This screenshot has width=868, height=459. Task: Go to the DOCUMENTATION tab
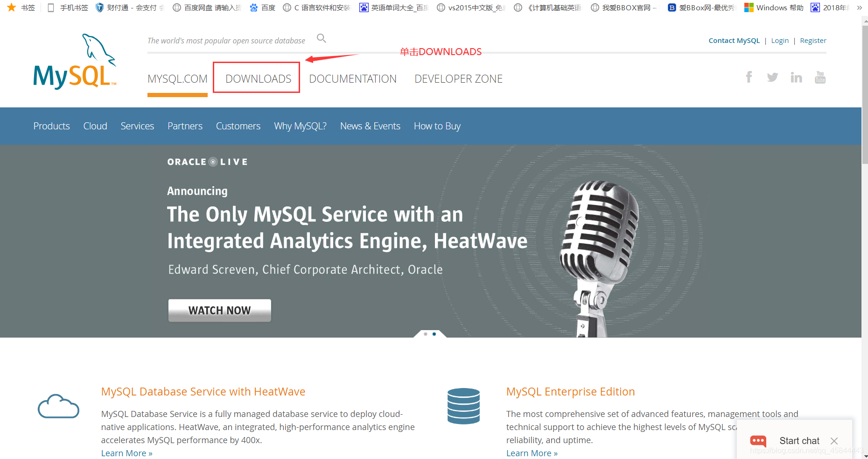(x=353, y=79)
